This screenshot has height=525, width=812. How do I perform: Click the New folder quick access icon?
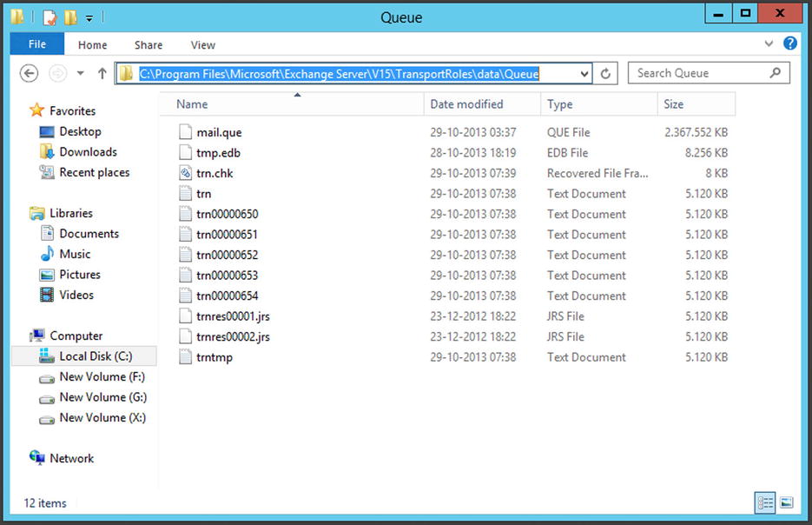(70, 17)
